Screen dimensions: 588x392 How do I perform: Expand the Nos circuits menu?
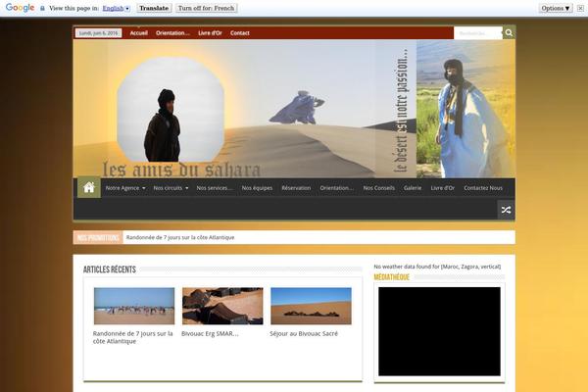pos(171,188)
